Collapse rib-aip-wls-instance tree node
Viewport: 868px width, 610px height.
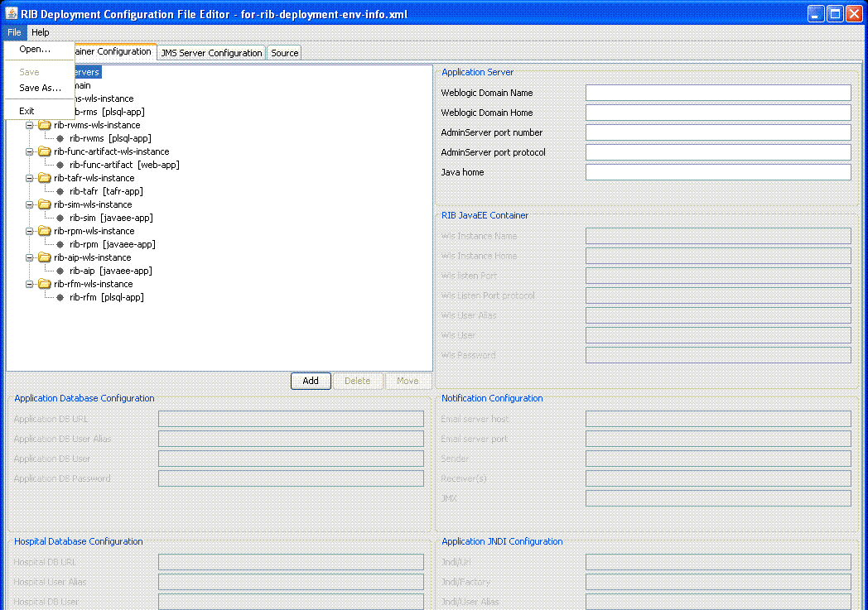point(29,258)
